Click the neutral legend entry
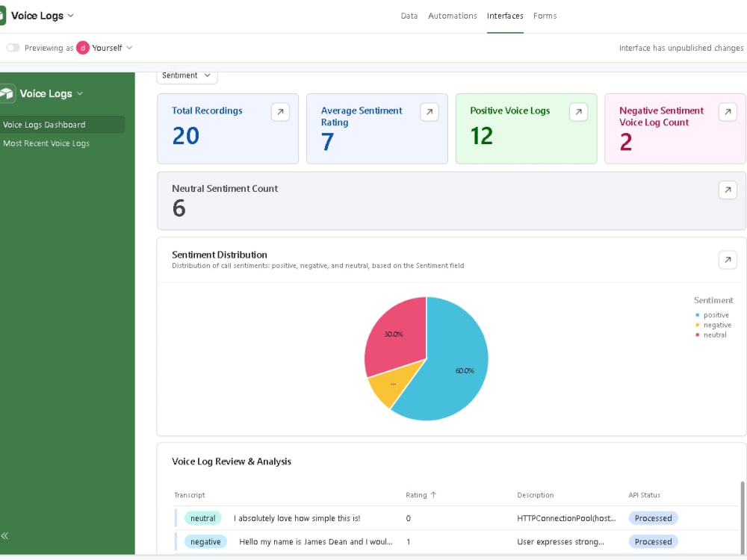 pos(711,335)
